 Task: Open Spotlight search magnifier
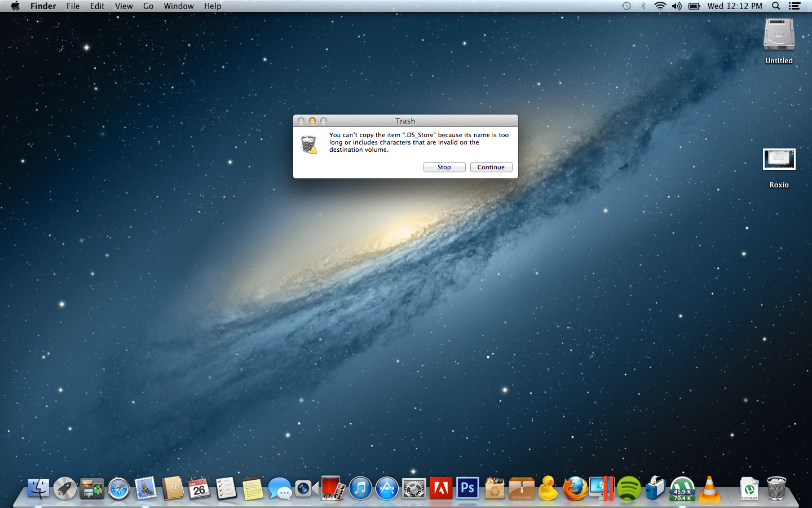click(776, 6)
